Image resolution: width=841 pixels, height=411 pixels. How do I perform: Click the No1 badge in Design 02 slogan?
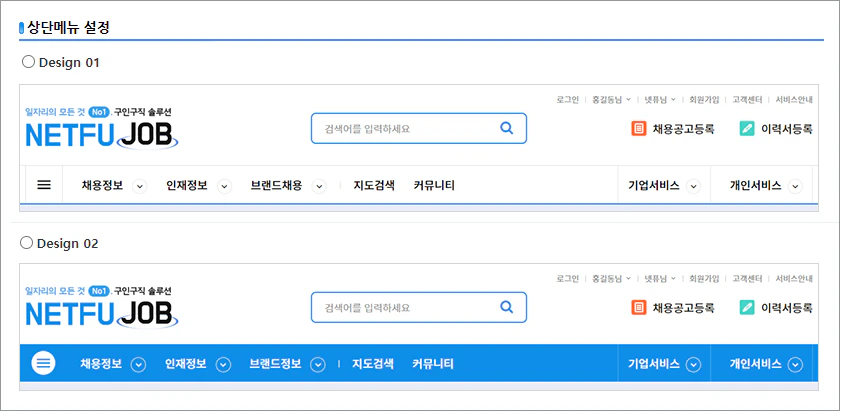point(99,291)
